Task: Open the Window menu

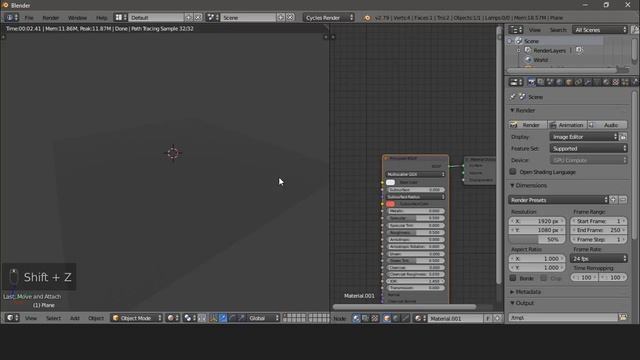Action: [x=77, y=18]
